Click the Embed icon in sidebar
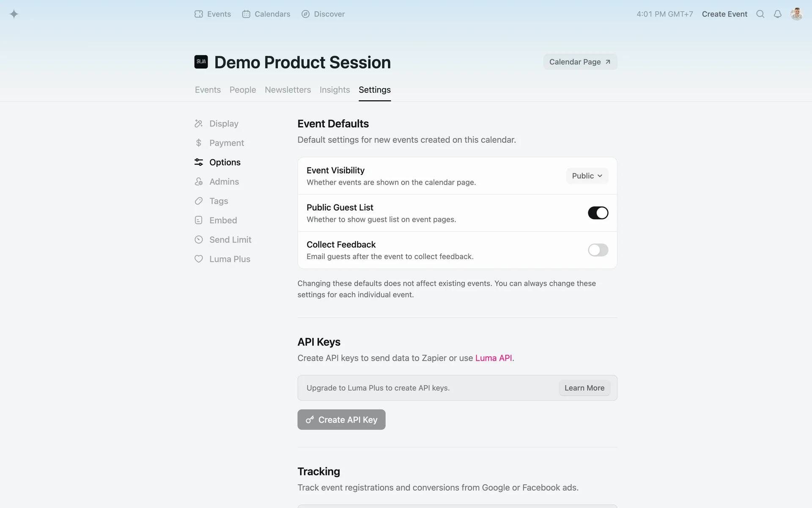 click(x=198, y=220)
